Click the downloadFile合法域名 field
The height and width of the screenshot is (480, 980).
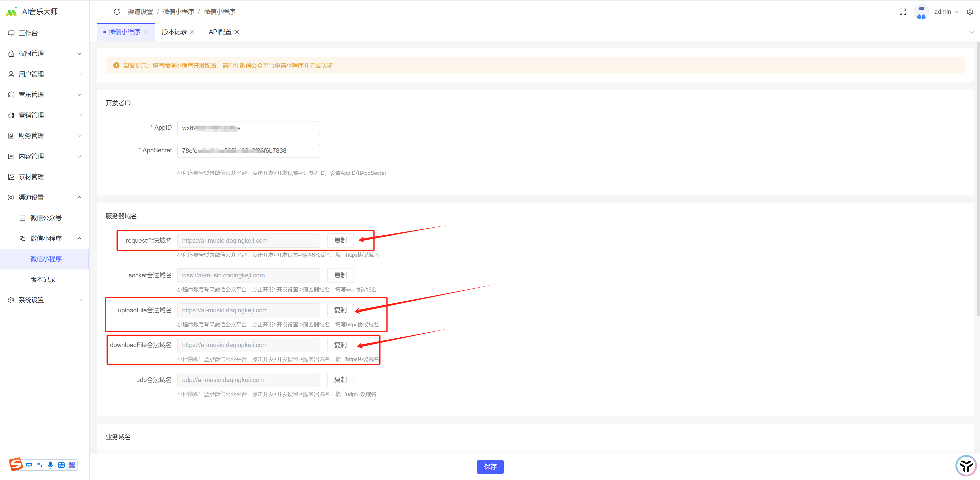pos(248,345)
